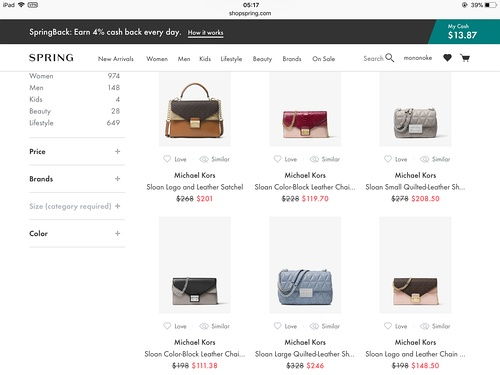Image resolution: width=500 pixels, height=375 pixels.
Task: Love the Sloan Large Quilted-Leather bag
Action: point(285,326)
